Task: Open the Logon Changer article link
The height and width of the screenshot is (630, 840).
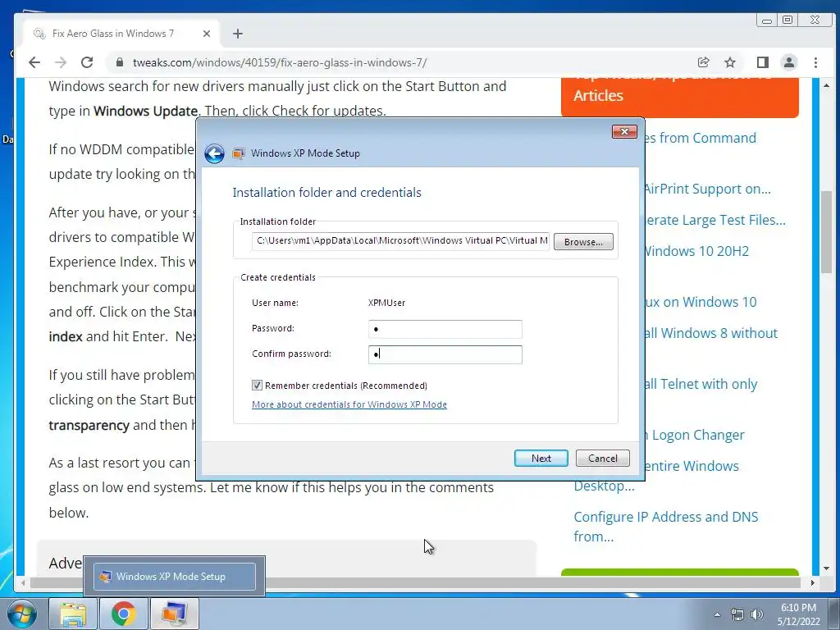Action: tap(694, 435)
